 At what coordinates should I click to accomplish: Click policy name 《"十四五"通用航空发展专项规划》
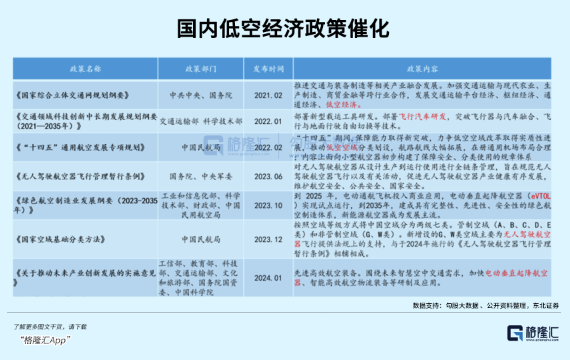pos(80,147)
